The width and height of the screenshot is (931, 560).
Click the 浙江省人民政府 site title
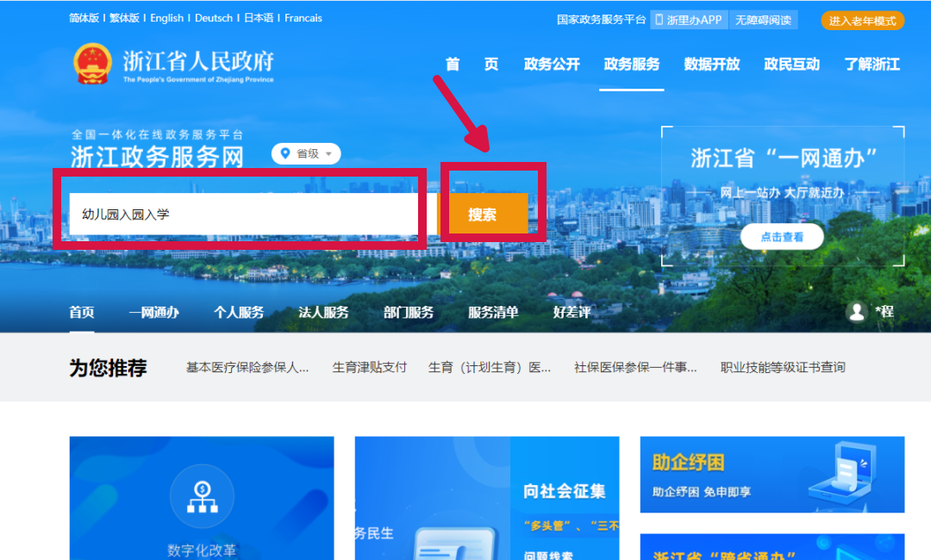[x=198, y=61]
